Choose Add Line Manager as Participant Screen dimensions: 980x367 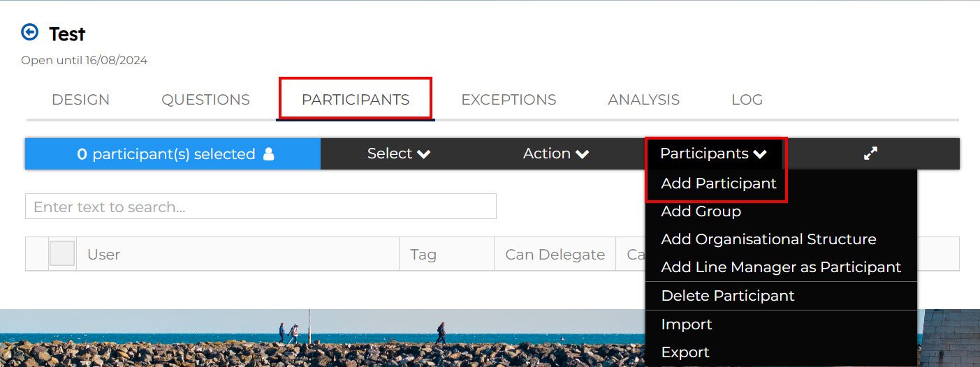click(781, 267)
